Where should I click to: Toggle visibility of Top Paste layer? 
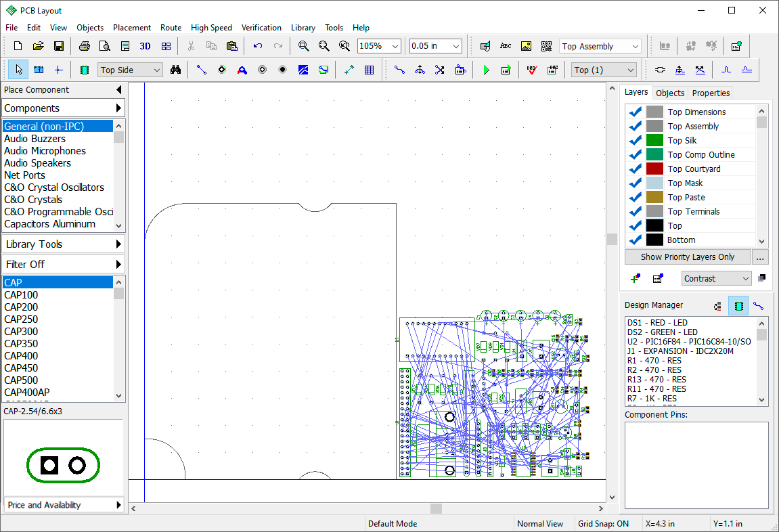click(x=635, y=197)
